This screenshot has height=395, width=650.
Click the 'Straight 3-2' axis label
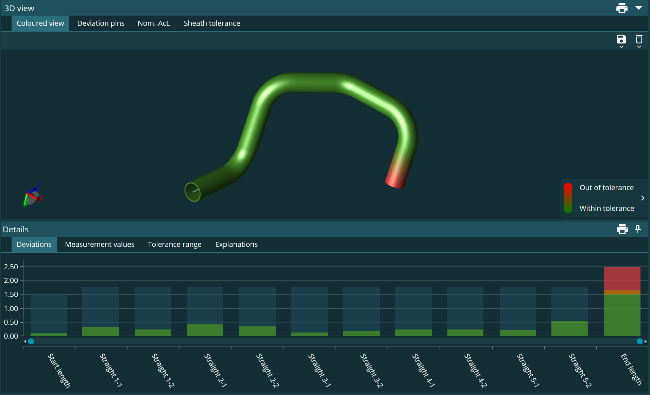pyautogui.click(x=371, y=370)
